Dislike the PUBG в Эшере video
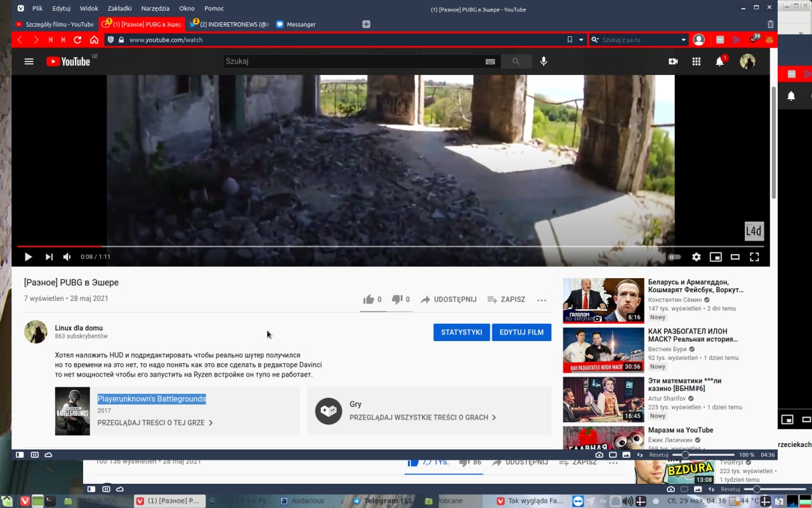This screenshot has width=812, height=508. tap(400, 299)
